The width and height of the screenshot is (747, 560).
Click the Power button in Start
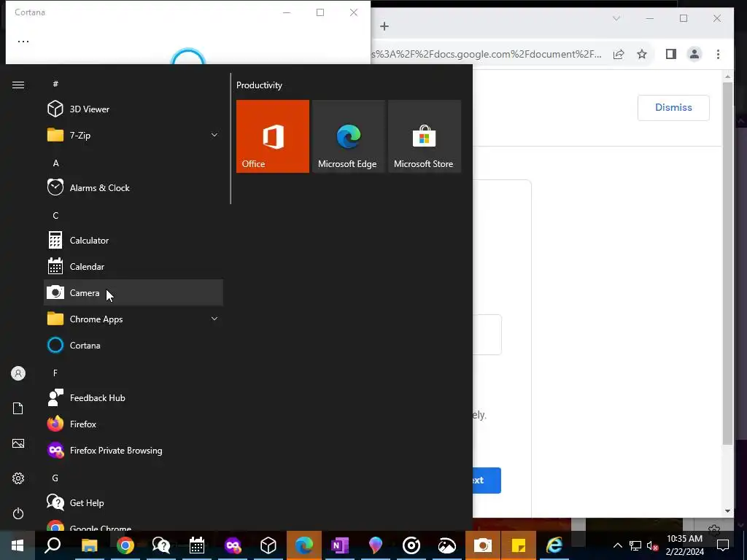click(18, 513)
